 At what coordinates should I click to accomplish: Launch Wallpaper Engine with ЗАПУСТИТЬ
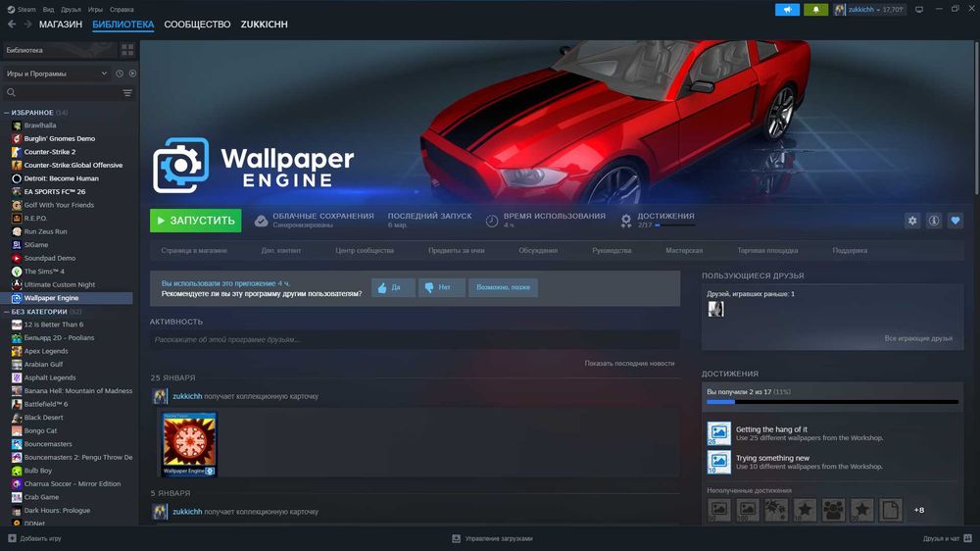196,221
